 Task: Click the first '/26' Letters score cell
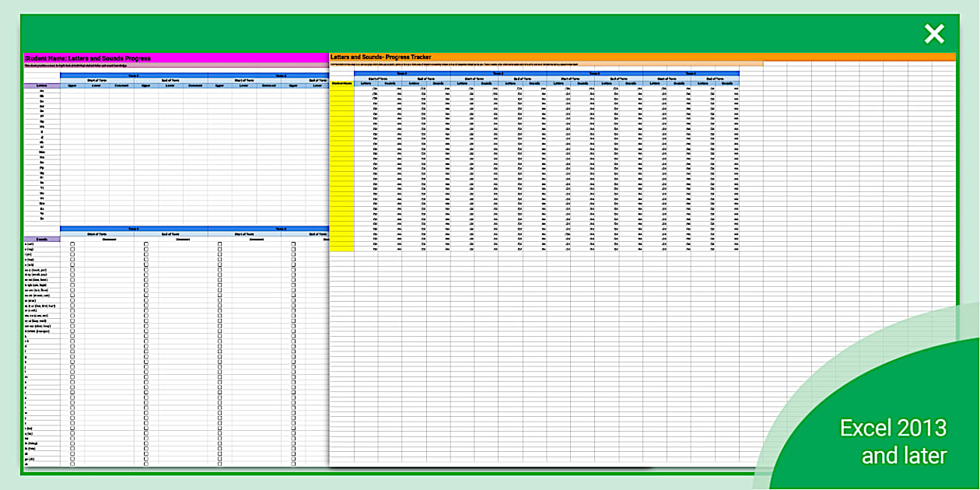374,89
